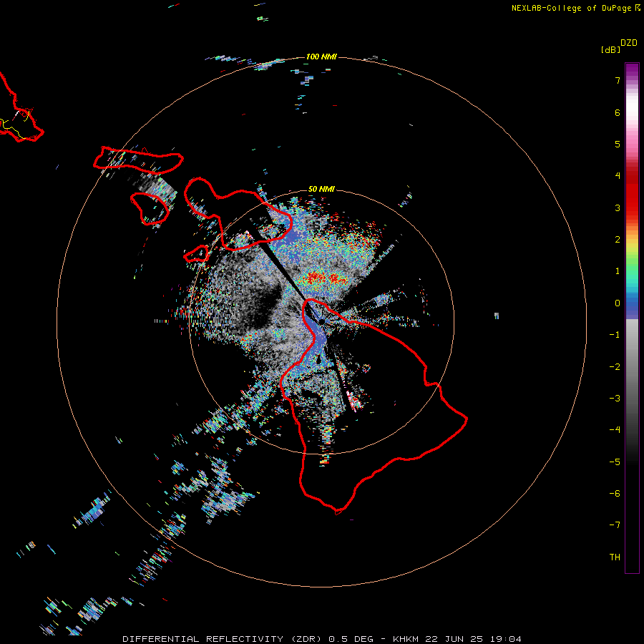Click the -6 value on the color scale
644x644 pixels.
(615, 494)
